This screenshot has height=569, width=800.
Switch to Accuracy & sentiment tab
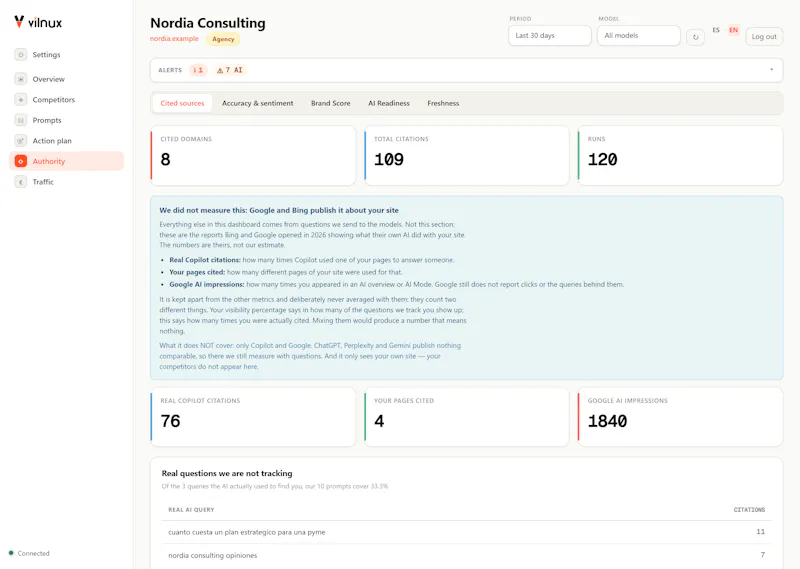point(258,103)
